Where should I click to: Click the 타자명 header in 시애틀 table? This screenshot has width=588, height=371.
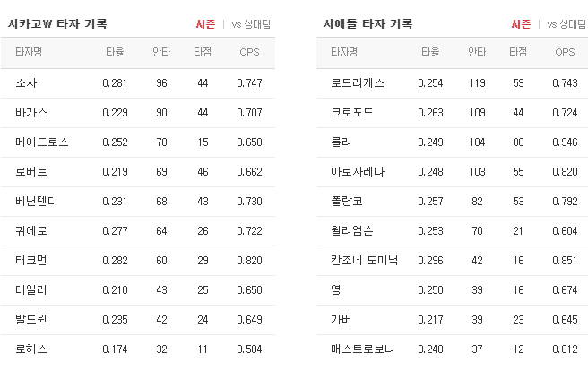click(344, 52)
